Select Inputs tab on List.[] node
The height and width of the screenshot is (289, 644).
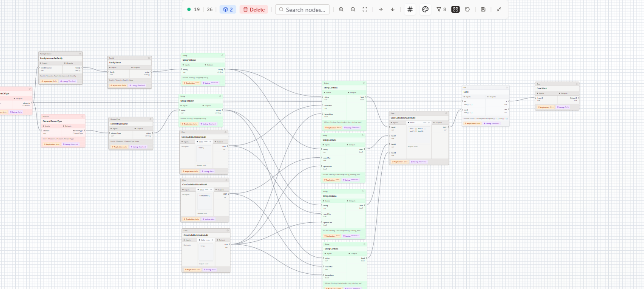474,96
